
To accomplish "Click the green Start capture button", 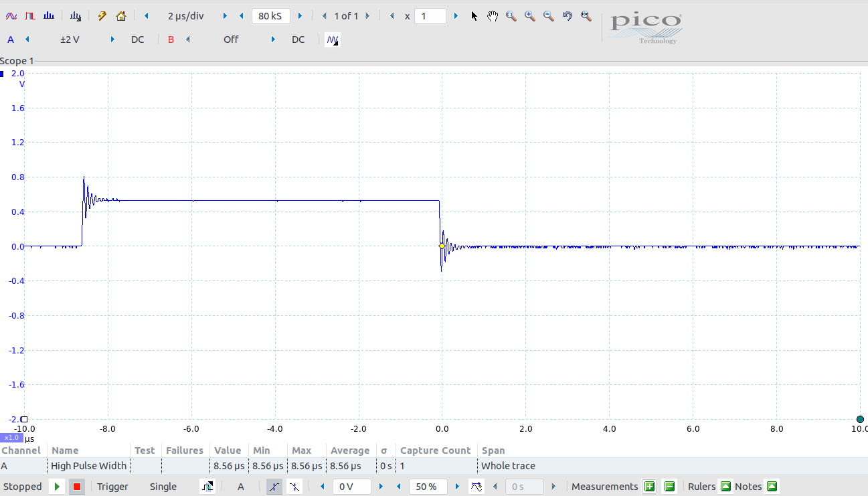I will point(57,487).
